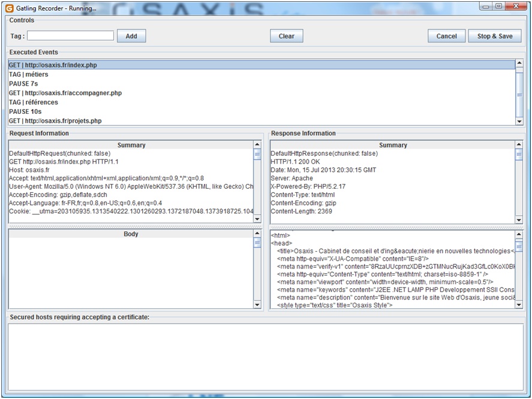The image size is (532, 399).
Task: Click Executed Events scrollbar up arrow
Action: coord(519,63)
